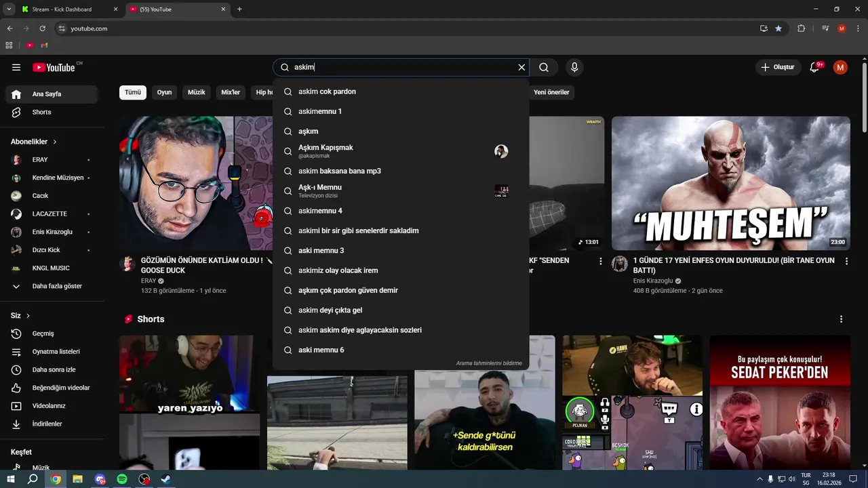Image resolution: width=868 pixels, height=488 pixels.
Task: Open the browser tab search dropdown
Action: [9, 9]
